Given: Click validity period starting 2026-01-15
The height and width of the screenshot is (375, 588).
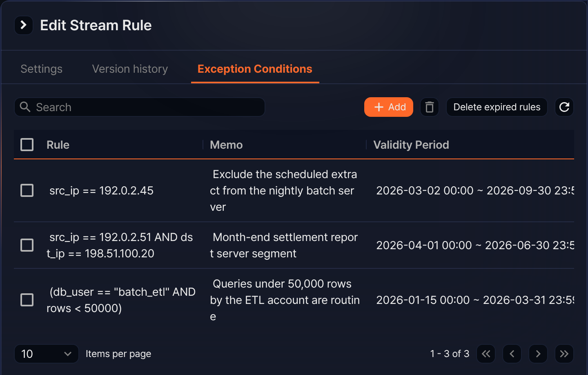Looking at the screenshot, I should (475, 300).
